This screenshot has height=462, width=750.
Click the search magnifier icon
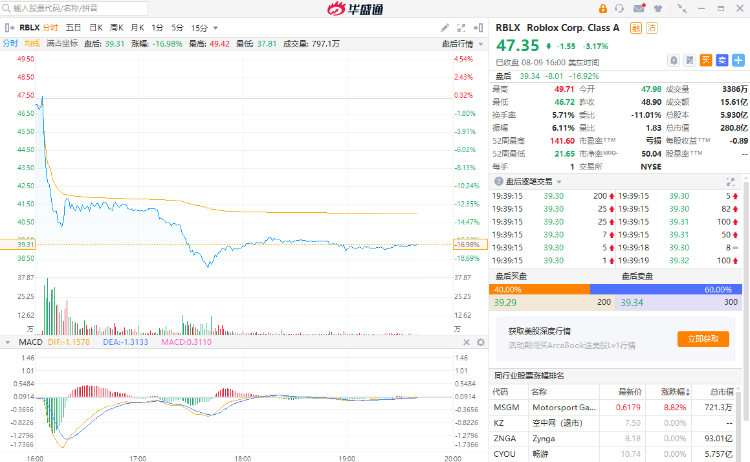pos(6,8)
